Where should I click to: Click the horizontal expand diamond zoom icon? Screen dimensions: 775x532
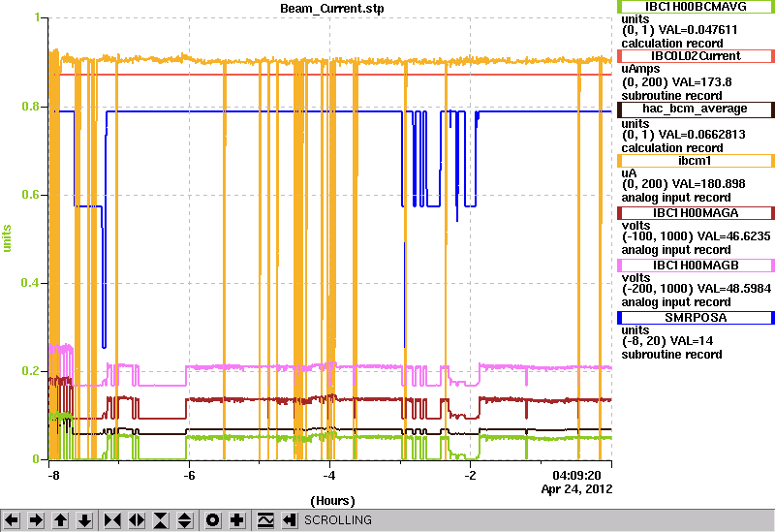click(137, 520)
